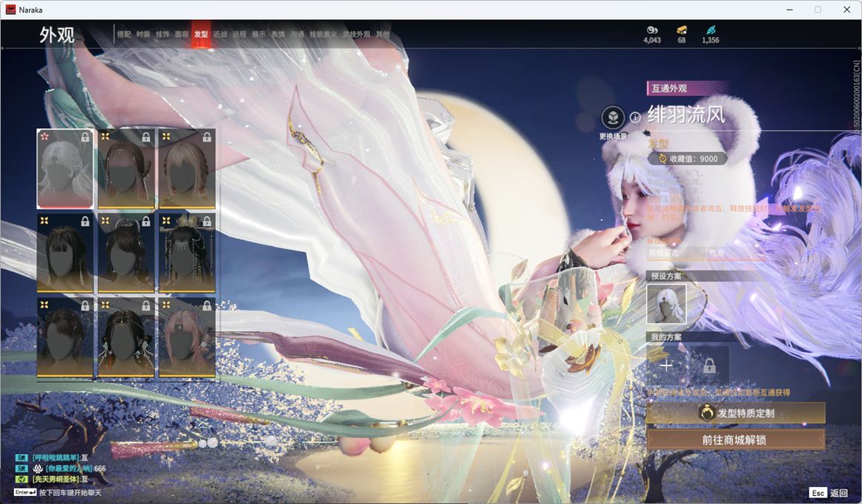Click the chat prompt 按下回车键开始聊天
The image size is (862, 504).
(70, 492)
